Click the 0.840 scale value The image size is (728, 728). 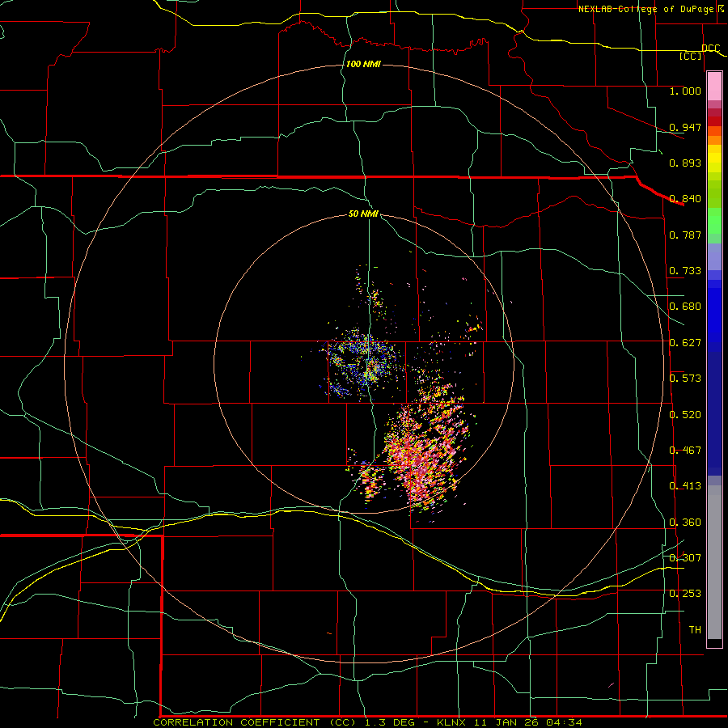(685, 198)
